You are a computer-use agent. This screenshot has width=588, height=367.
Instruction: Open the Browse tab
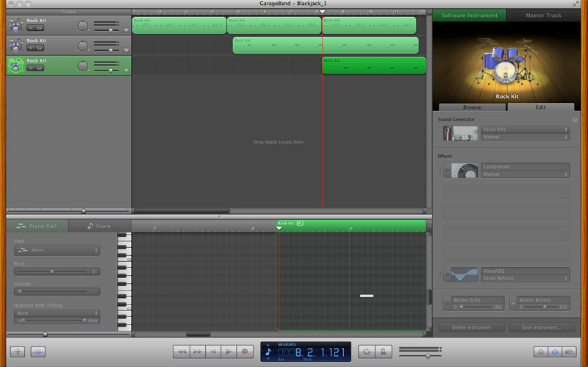coord(472,107)
